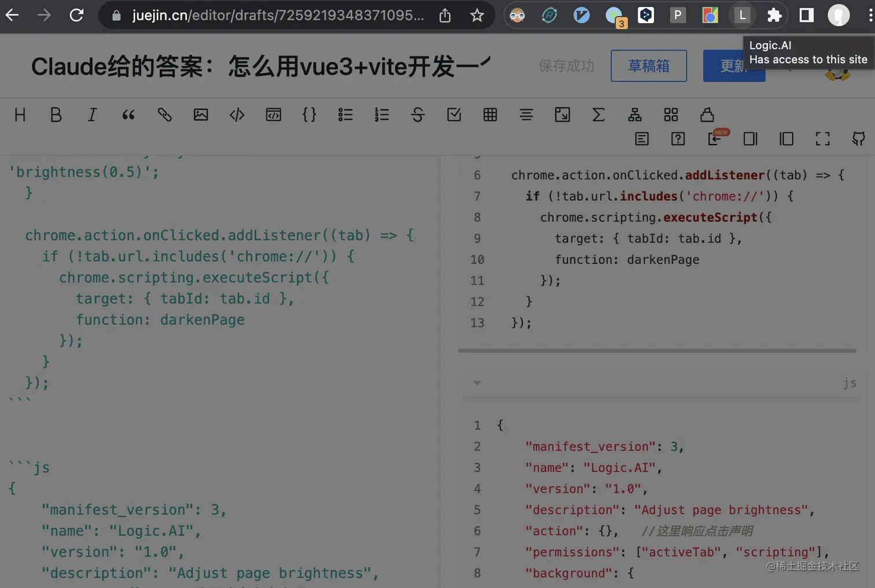This screenshot has width=875, height=588.
Task: Click "description" line in the editor pane
Action: [x=210, y=573]
